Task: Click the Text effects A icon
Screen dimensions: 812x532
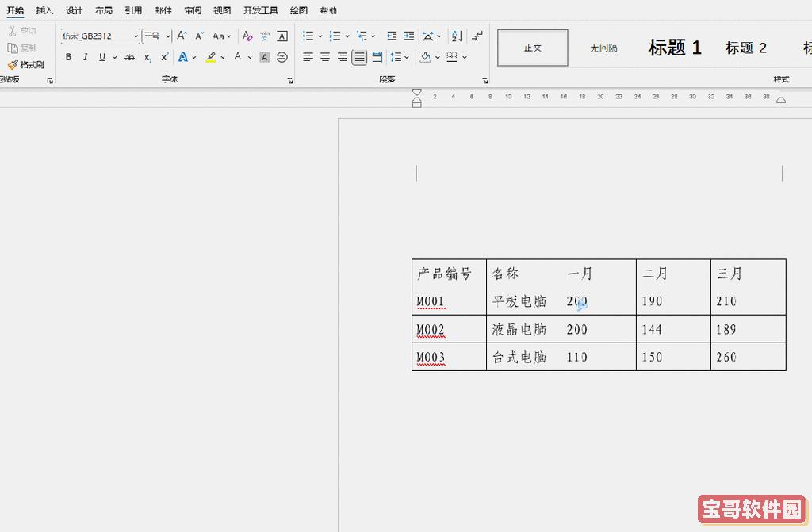Action: click(x=183, y=57)
